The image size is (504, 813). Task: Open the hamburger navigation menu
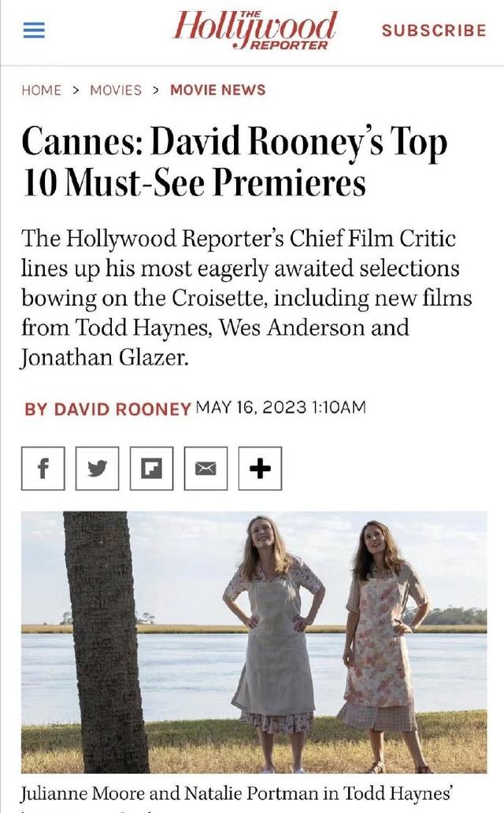[34, 31]
